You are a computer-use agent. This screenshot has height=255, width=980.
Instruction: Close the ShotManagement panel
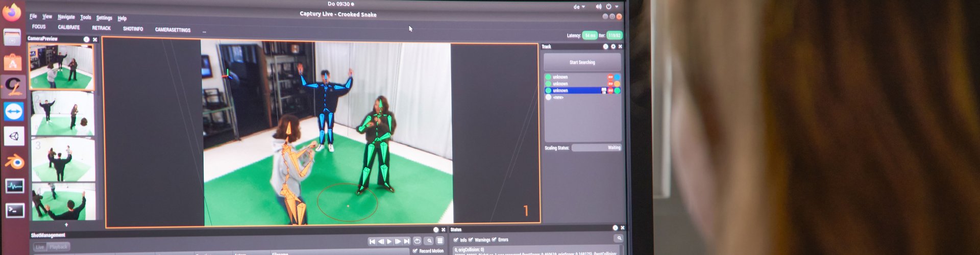(443, 230)
